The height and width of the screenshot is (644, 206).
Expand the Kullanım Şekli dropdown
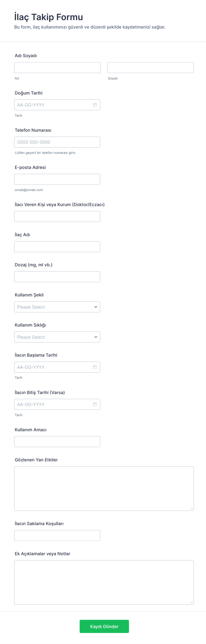pyautogui.click(x=57, y=307)
